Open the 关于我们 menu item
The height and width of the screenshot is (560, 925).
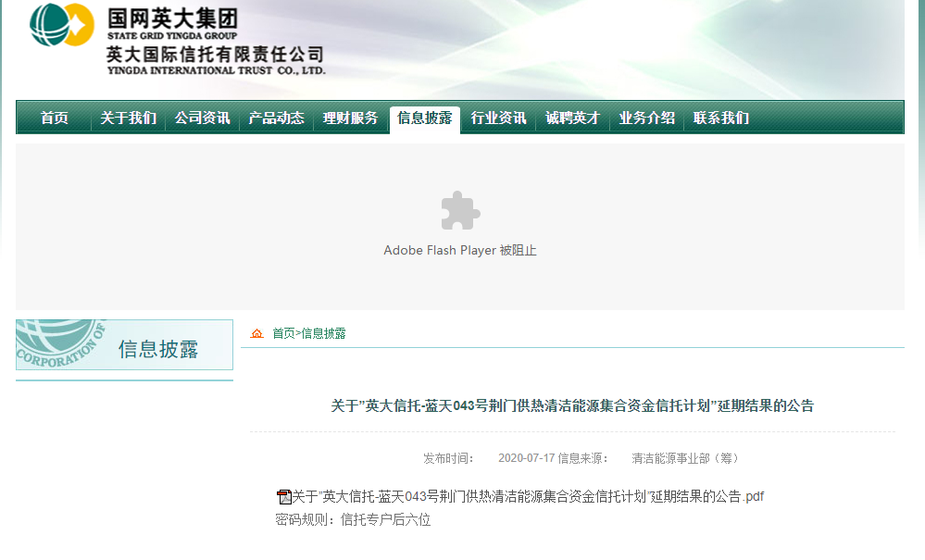(x=128, y=118)
